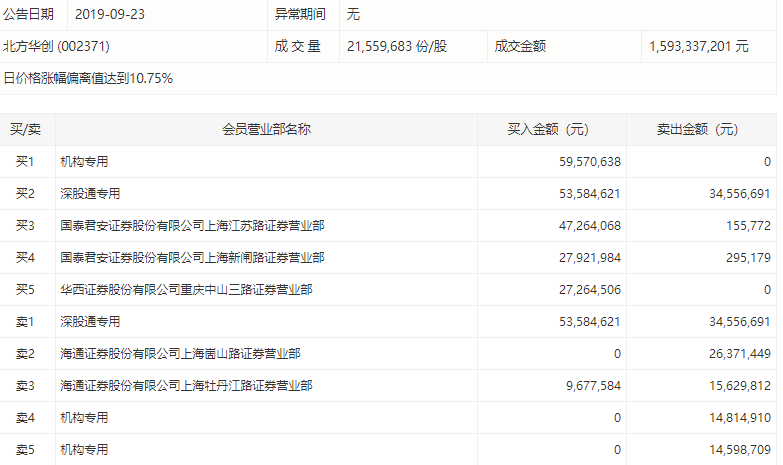Click the sell amount 0 in 买5 row

tap(767, 289)
